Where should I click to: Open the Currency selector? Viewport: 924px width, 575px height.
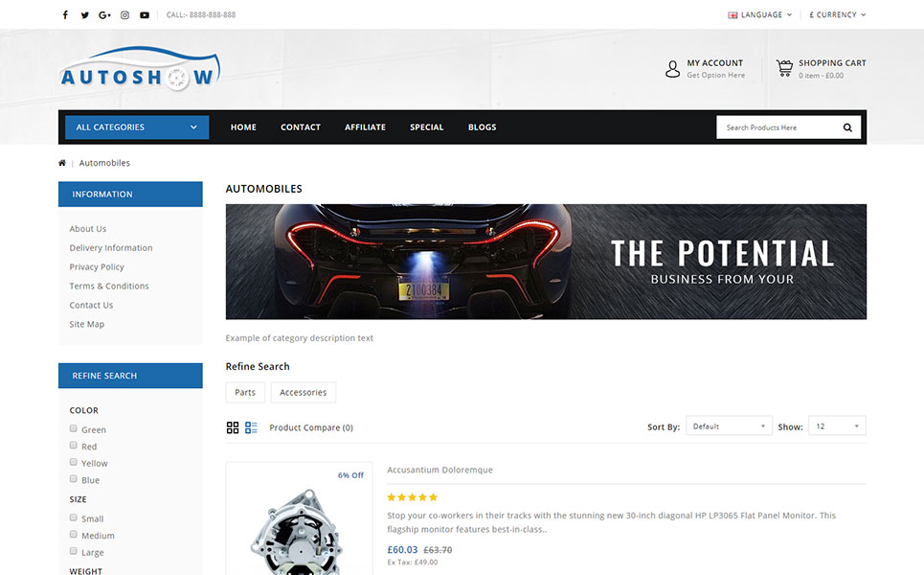coord(837,15)
